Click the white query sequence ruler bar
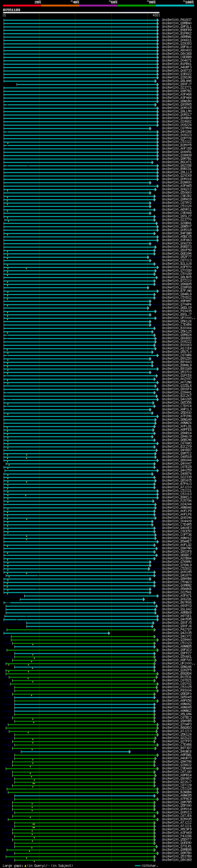 click(x=81, y=12)
